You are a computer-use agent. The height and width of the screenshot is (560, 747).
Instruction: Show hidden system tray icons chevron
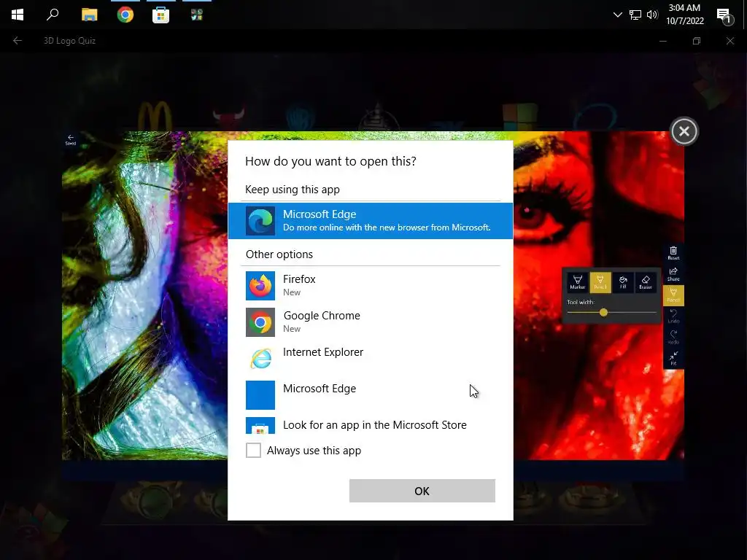[617, 15]
